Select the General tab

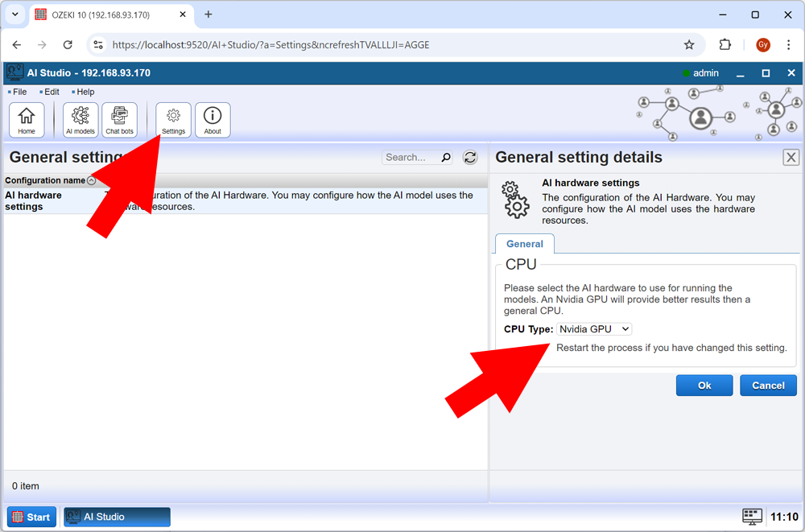525,244
